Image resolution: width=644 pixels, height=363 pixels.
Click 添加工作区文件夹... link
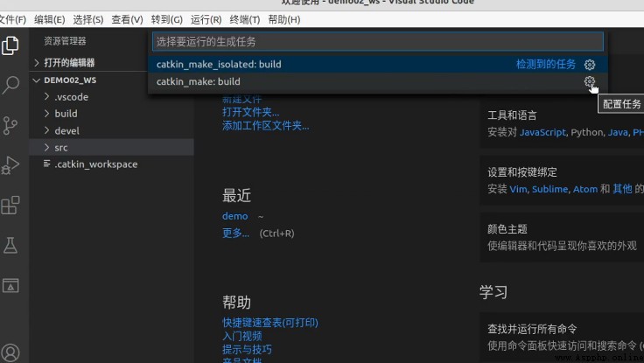point(266,126)
